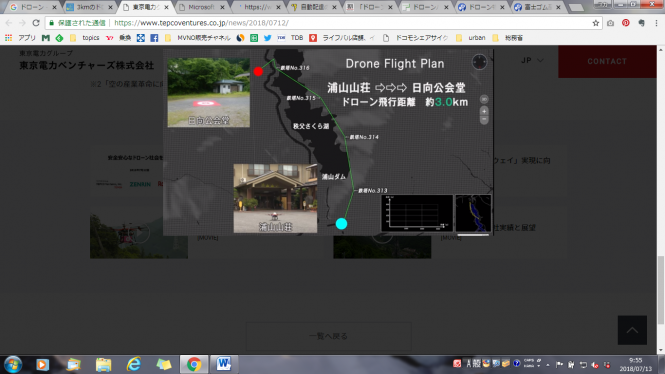Zoom in with the map plus button
Viewport: 665px width, 374px height.
click(484, 111)
